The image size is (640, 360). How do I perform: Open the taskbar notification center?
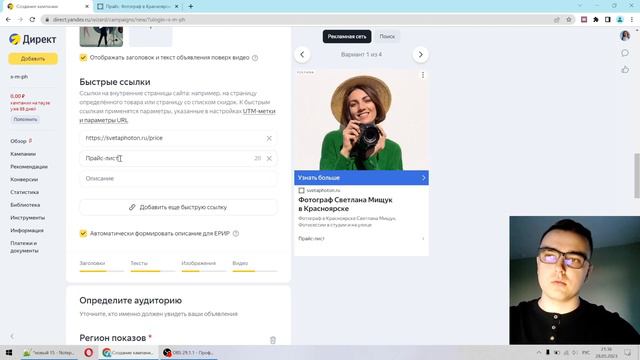[627, 353]
